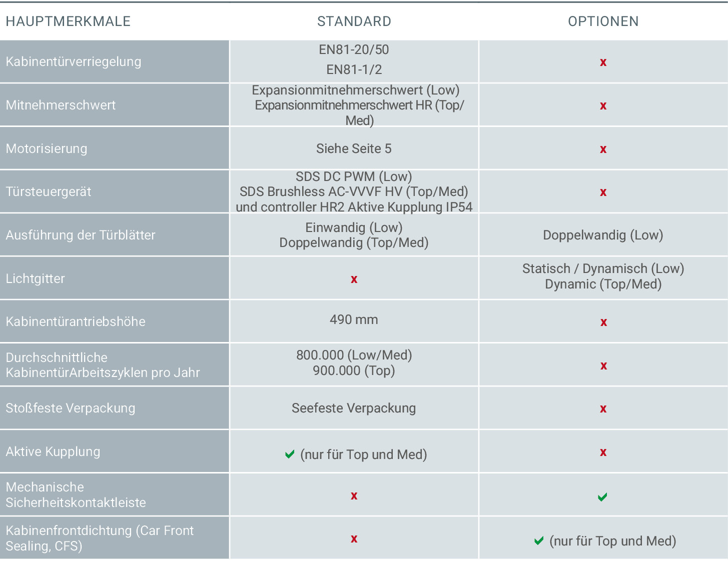Open the 'Siehe Seite 5' reference text
The height and width of the screenshot is (566, 728).
click(354, 148)
